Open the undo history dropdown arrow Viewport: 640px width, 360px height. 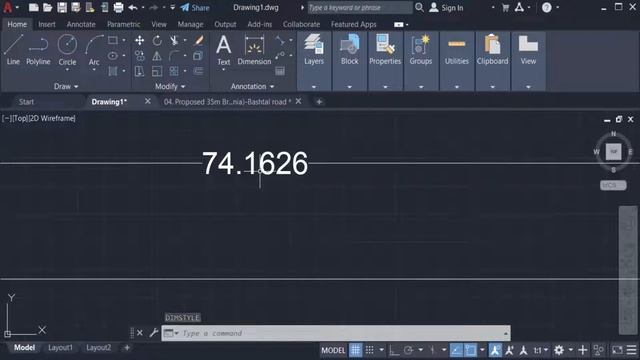143,7
